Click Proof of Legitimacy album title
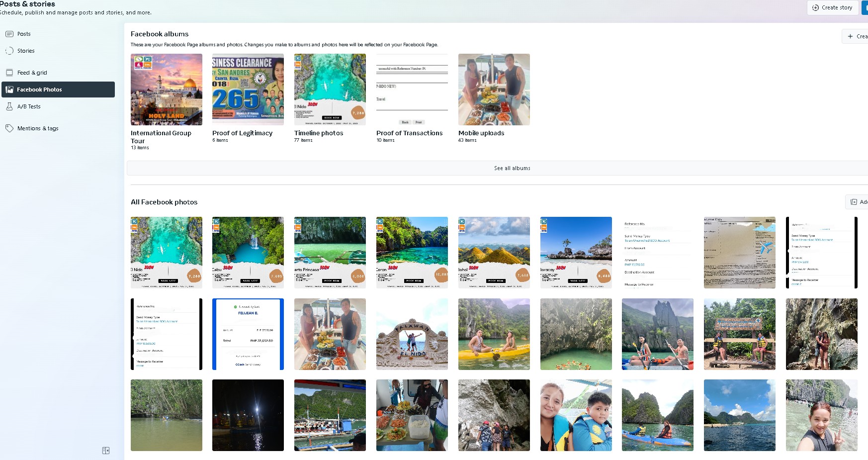Viewport: 868px width, 460px height. pyautogui.click(x=242, y=133)
